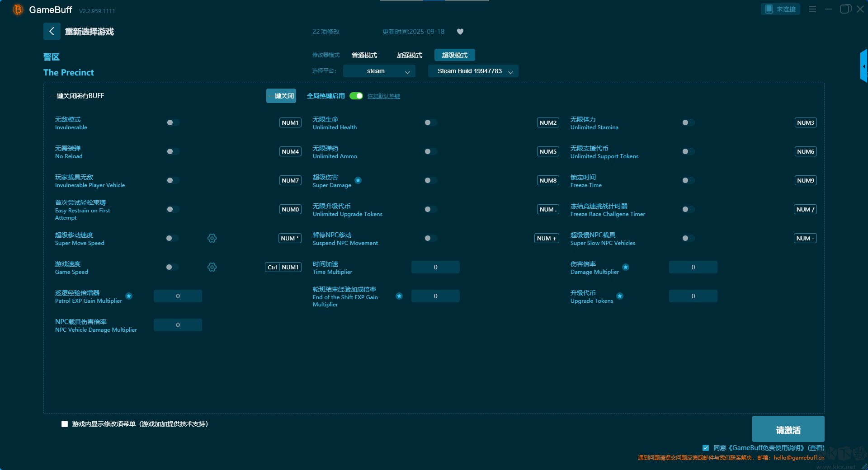Image resolution: width=868 pixels, height=470 pixels.
Task: Click the Time Multiplier value field
Action: point(435,267)
